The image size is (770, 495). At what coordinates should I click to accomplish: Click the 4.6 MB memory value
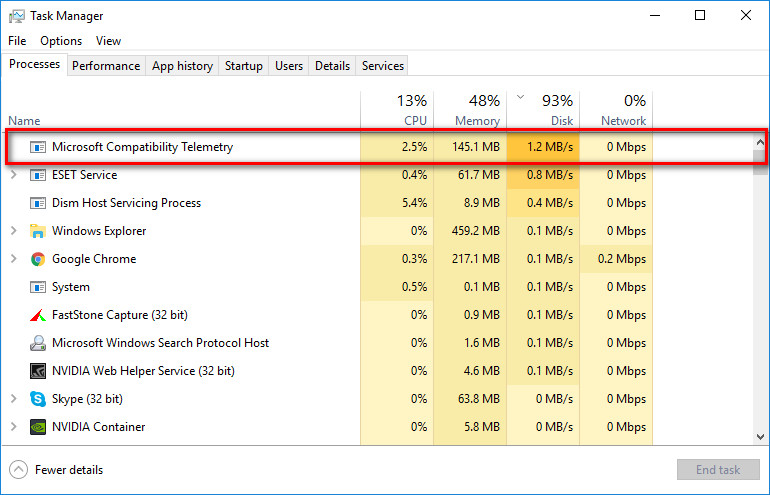coord(482,371)
